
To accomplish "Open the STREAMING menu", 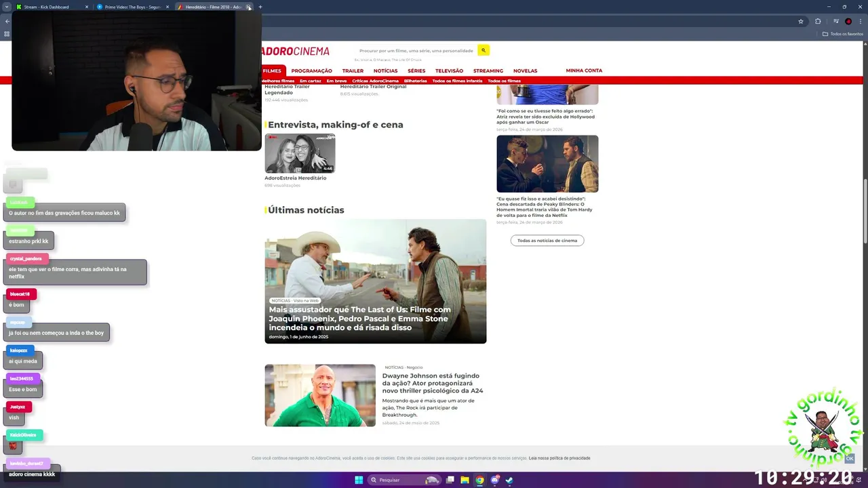I will [488, 70].
